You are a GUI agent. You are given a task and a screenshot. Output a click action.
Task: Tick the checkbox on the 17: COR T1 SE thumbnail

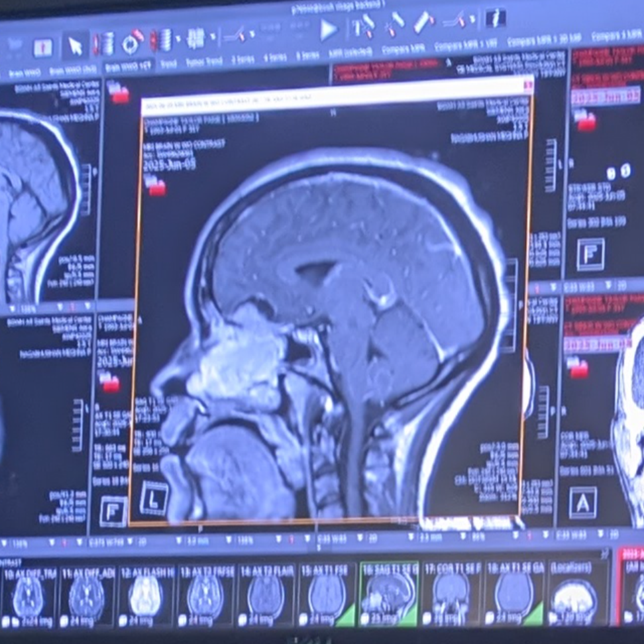pyautogui.click(x=427, y=618)
